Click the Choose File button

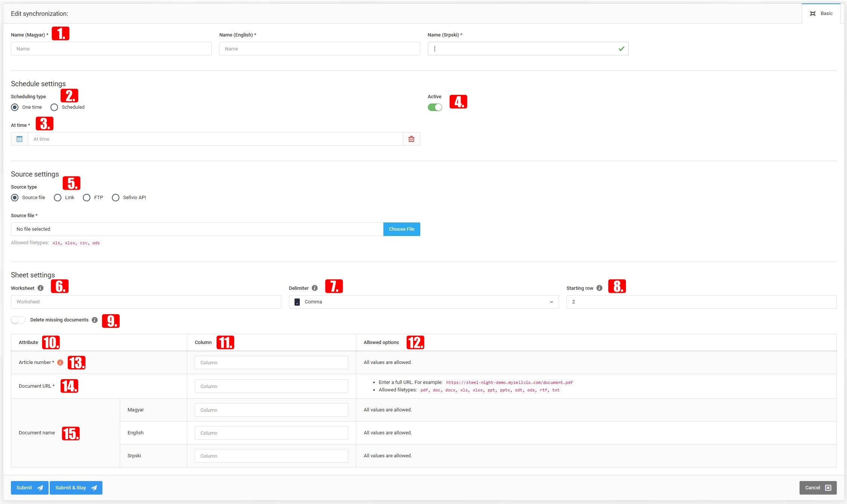[x=402, y=229]
